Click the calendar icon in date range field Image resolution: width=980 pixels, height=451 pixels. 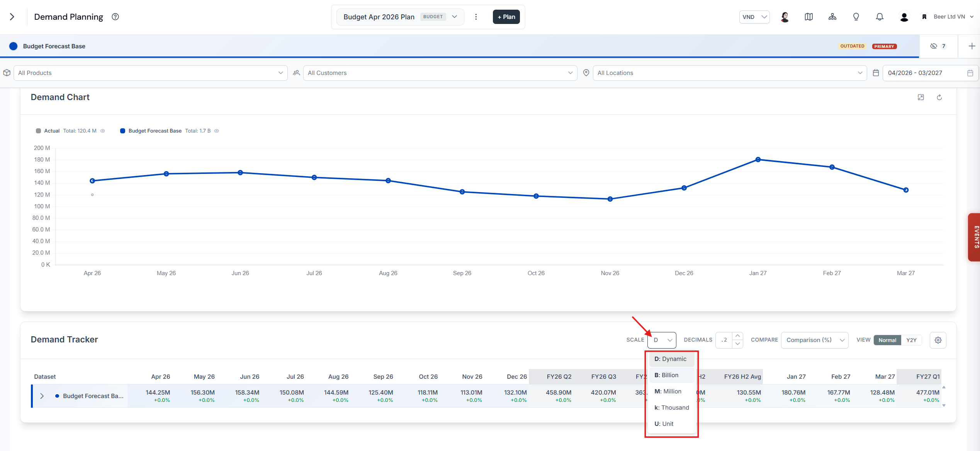(x=970, y=73)
